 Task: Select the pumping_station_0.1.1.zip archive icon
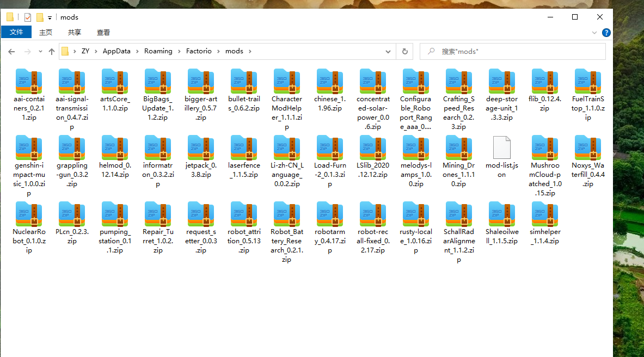pos(115,214)
